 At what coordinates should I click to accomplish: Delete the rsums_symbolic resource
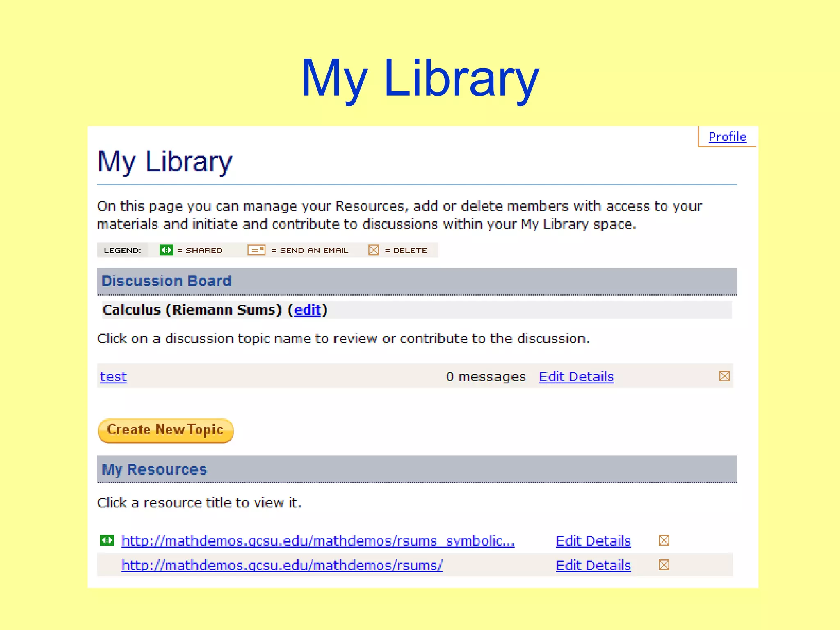click(664, 541)
